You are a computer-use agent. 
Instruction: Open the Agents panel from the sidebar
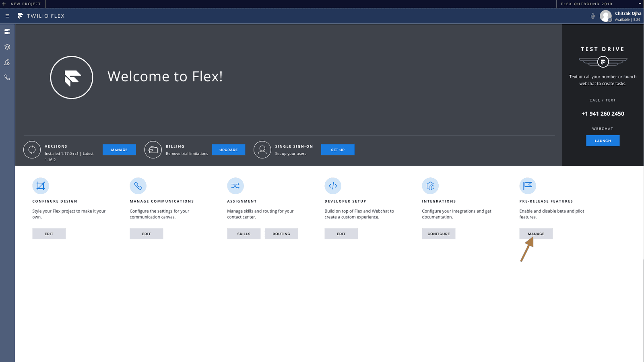pyautogui.click(x=7, y=62)
